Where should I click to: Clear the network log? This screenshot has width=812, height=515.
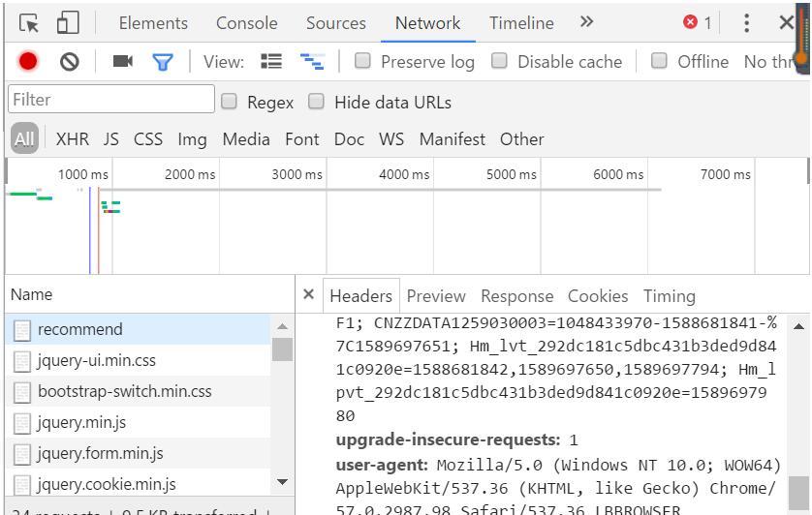click(69, 62)
